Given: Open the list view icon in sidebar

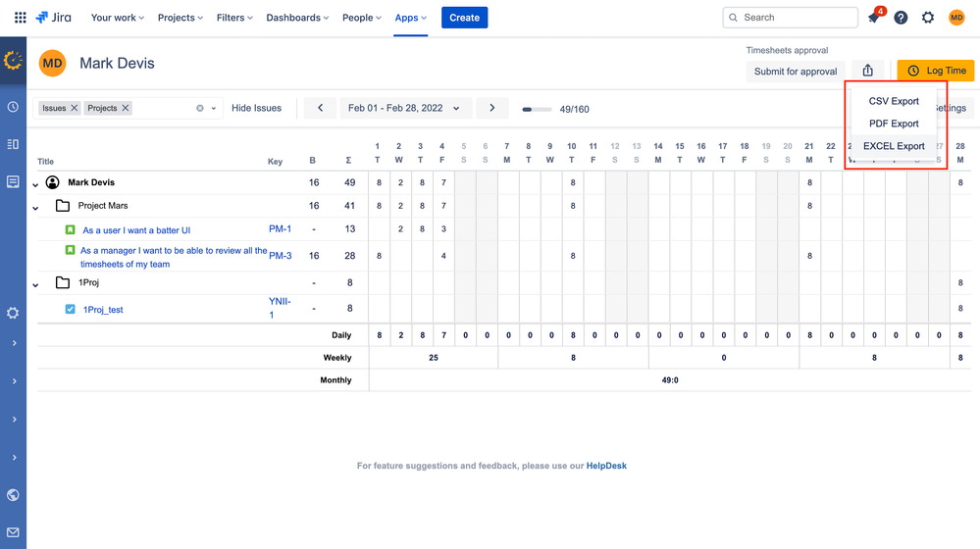Looking at the screenshot, I should click(13, 144).
